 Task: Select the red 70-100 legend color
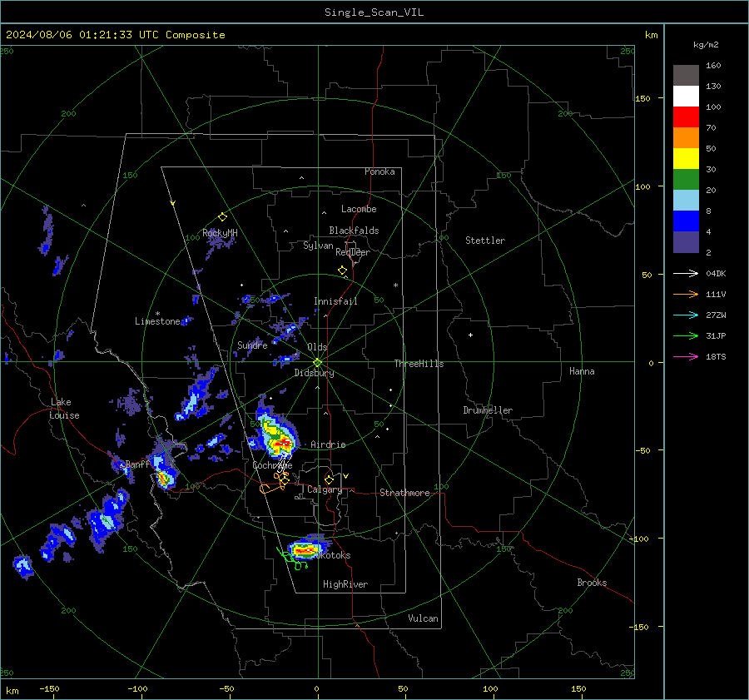coord(686,117)
